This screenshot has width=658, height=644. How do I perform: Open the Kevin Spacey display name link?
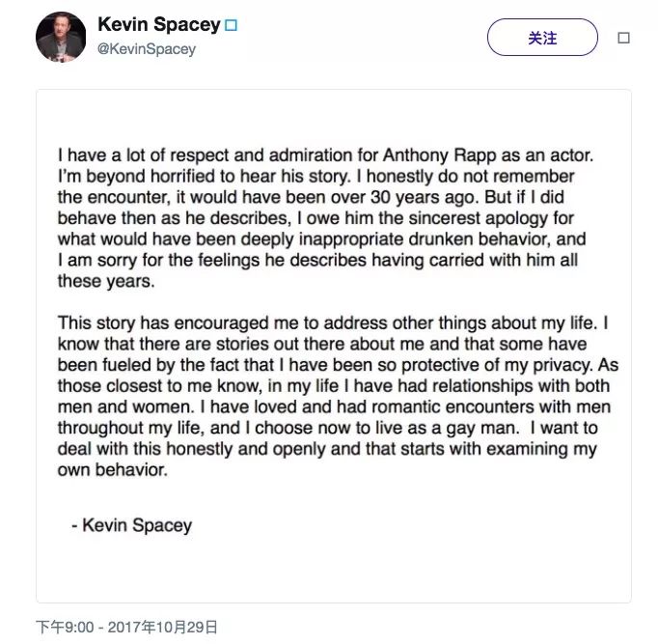coord(158,24)
